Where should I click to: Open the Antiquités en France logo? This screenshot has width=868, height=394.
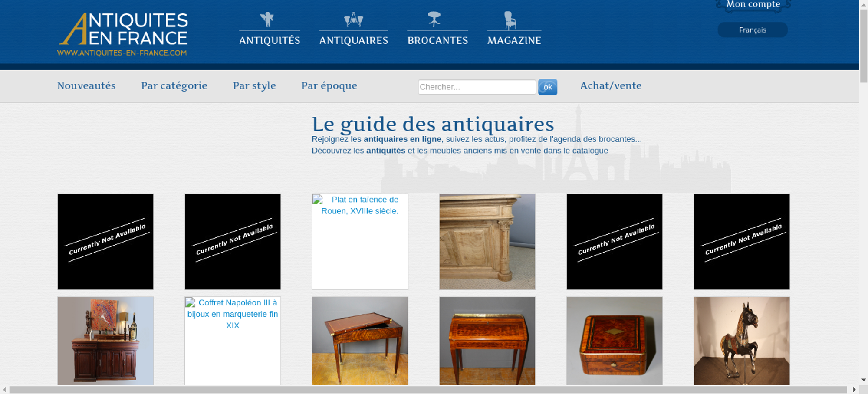coord(123,34)
